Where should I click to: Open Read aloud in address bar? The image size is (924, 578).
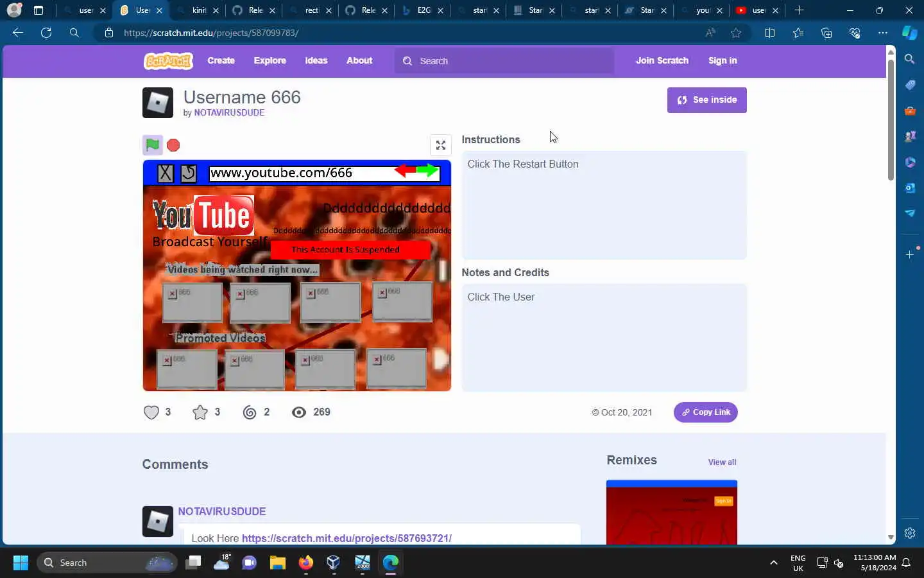(710, 33)
